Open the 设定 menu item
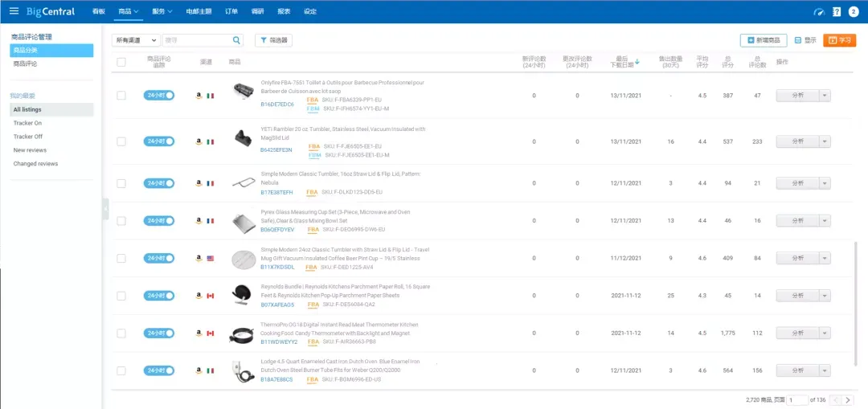Screen dimensions: 868x409 click(310, 11)
